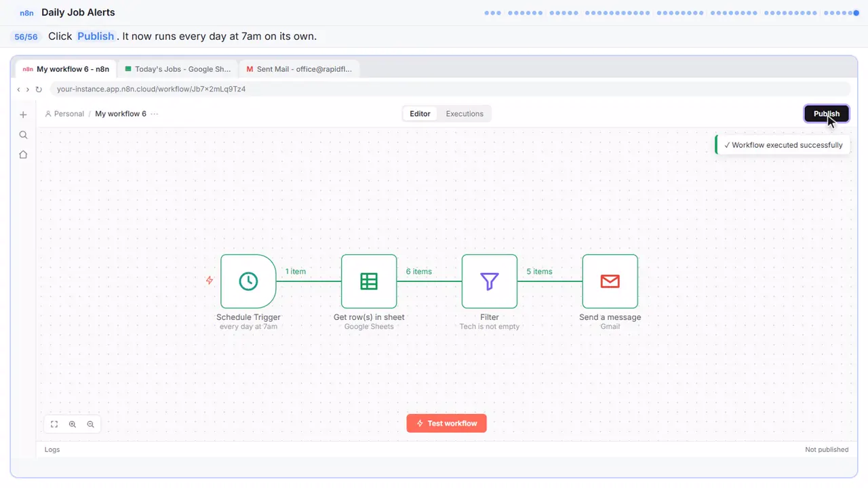Click the browser reload icon
868x488 pixels.
(x=39, y=89)
